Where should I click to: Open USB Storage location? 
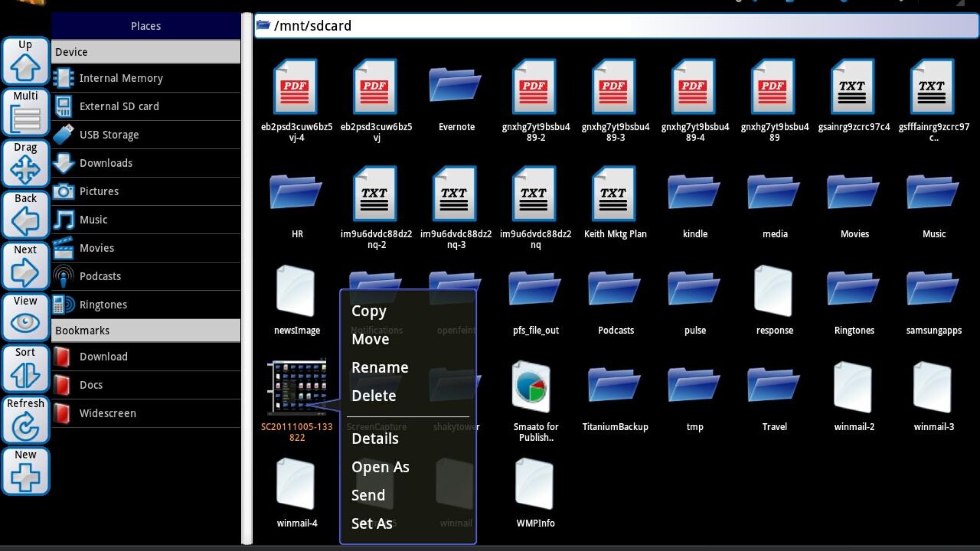tap(109, 135)
